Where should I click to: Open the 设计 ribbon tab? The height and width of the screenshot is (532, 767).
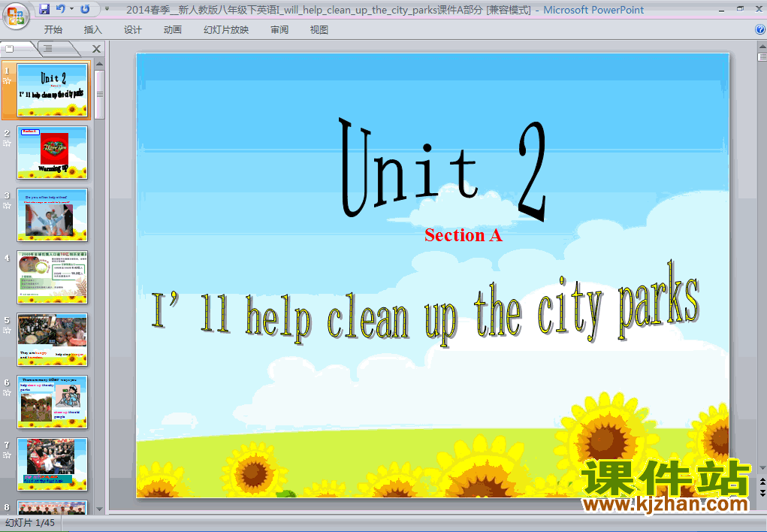(x=132, y=30)
